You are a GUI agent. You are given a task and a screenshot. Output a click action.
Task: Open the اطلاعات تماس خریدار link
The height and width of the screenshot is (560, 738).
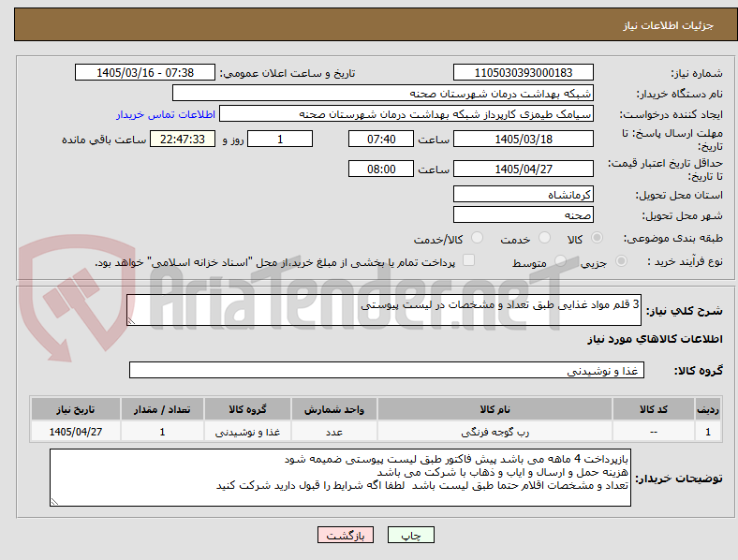(x=166, y=114)
